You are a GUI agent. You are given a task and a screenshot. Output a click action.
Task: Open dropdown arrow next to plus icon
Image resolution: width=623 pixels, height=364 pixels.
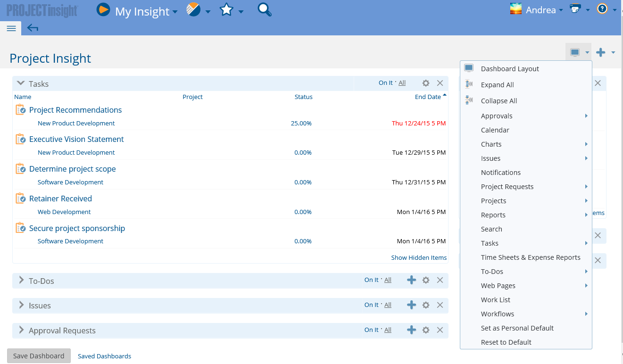click(613, 53)
